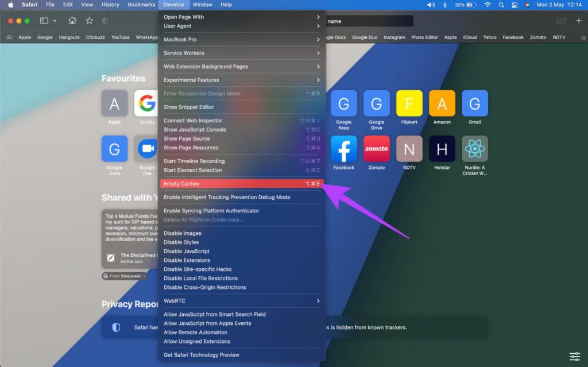This screenshot has width=588, height=367.
Task: Choose Empty Caches from Develop menu
Action: coord(242,184)
